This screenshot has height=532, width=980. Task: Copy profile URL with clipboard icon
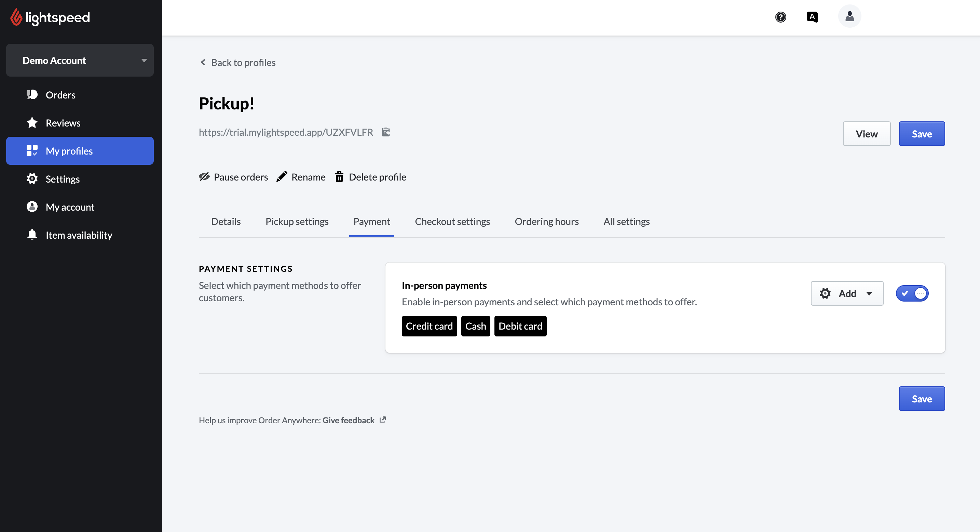(x=386, y=132)
